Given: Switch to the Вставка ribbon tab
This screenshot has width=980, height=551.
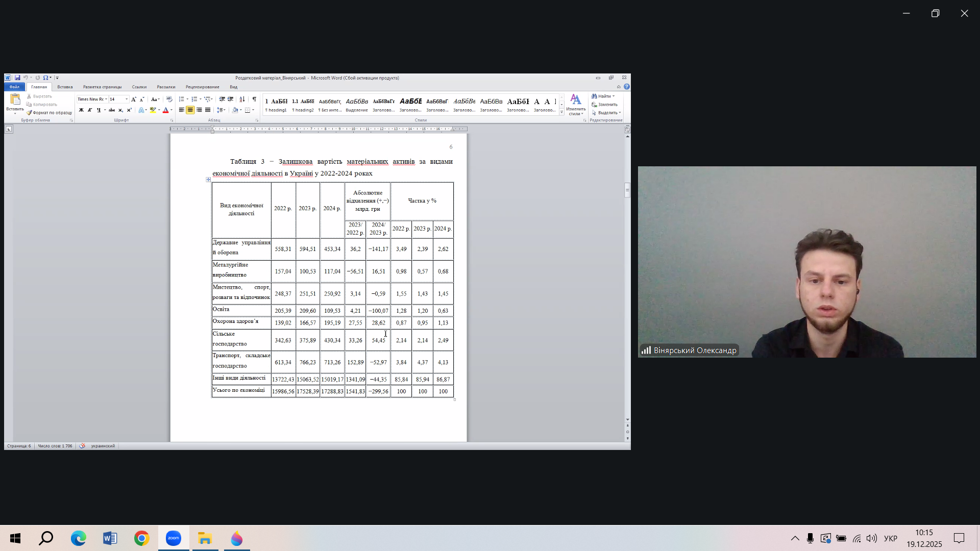Looking at the screenshot, I should (x=65, y=87).
